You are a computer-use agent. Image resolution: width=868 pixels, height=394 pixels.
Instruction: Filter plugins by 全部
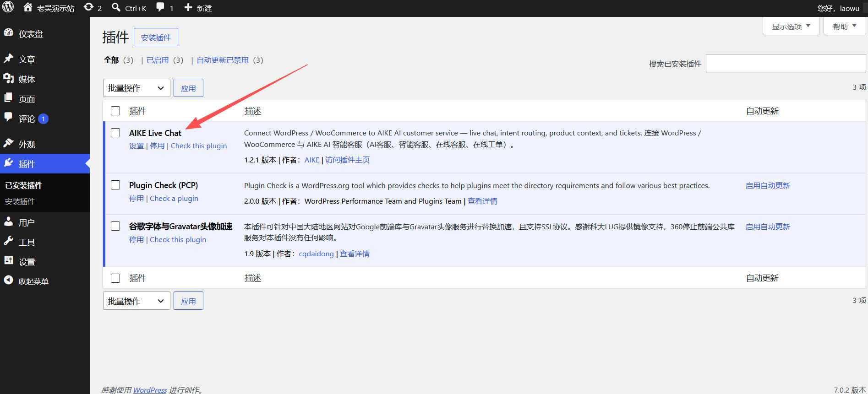click(111, 60)
